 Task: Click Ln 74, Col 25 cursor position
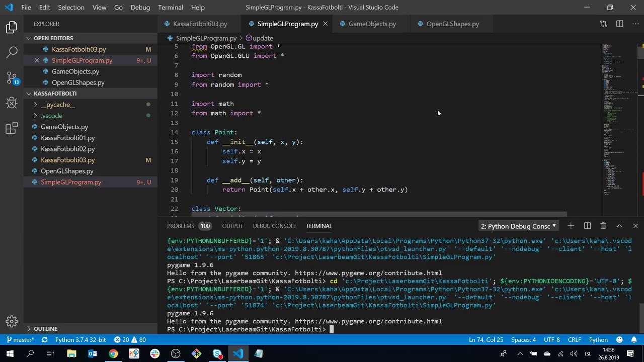click(486, 340)
